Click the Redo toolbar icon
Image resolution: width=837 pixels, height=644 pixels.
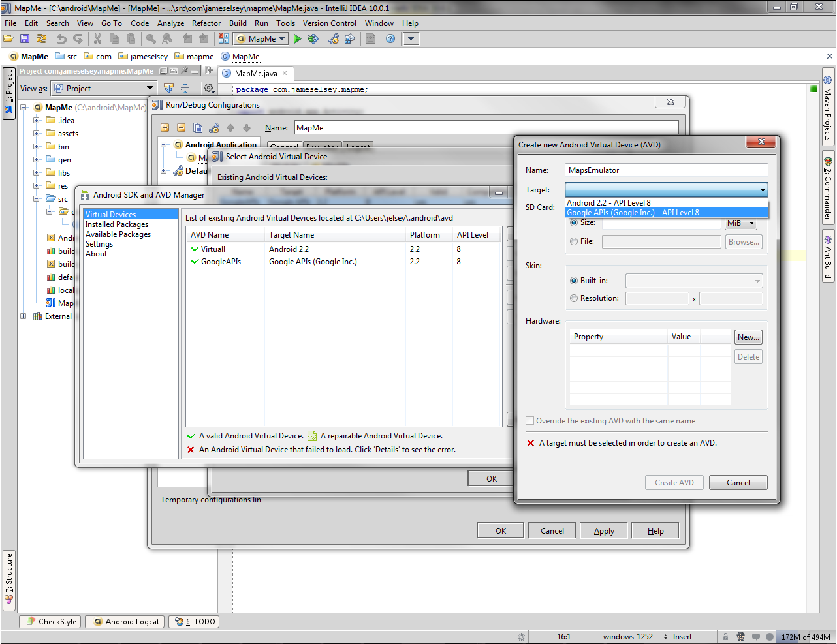(x=78, y=39)
